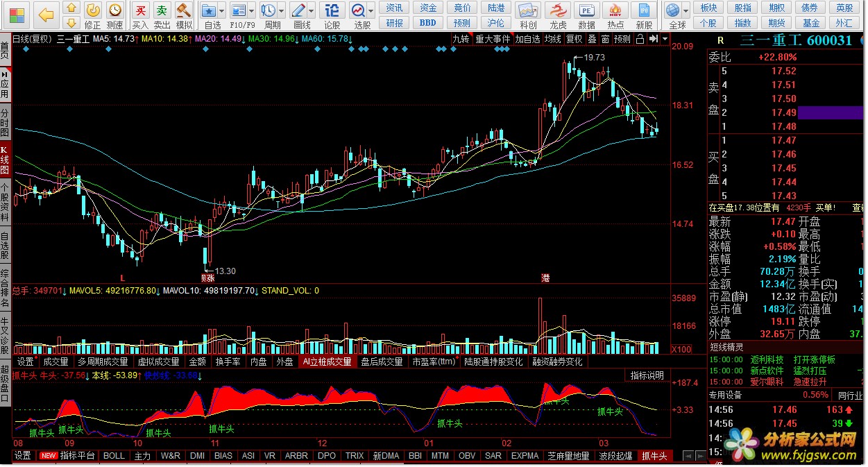Expand the 画线 dropdown arrow

(x=312, y=11)
